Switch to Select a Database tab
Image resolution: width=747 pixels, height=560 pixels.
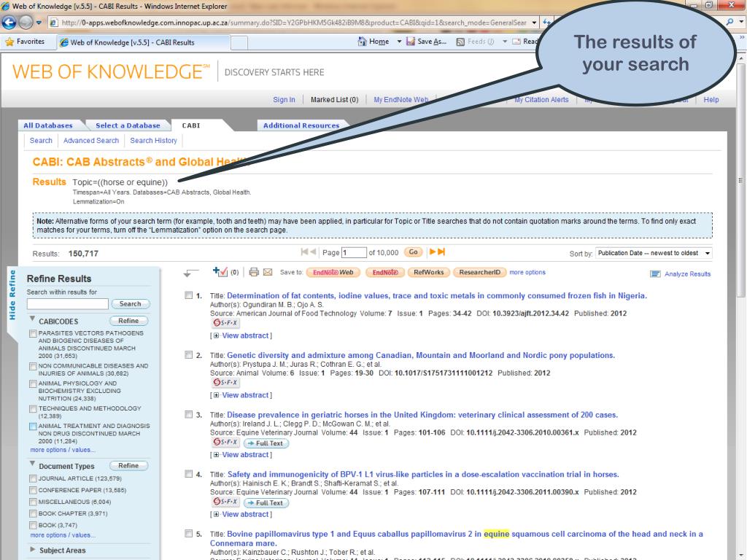click(128, 125)
